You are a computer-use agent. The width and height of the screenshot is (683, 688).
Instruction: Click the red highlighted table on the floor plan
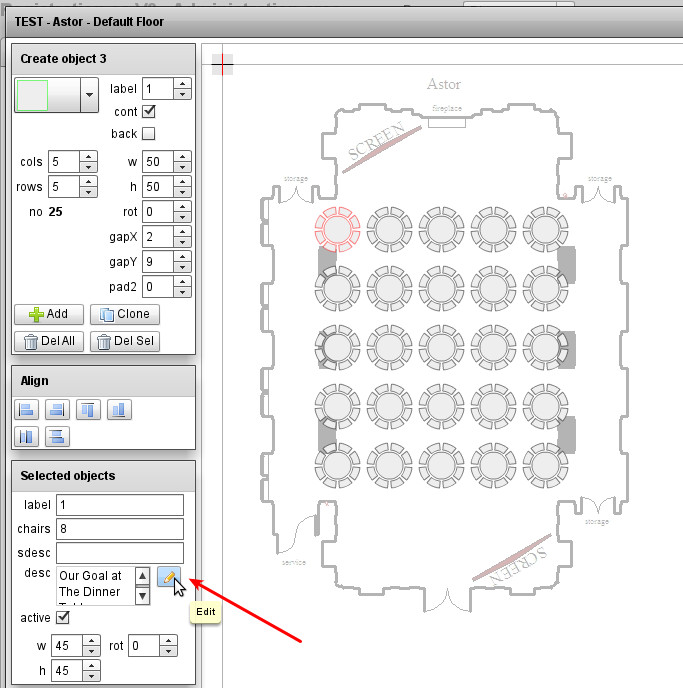click(x=337, y=229)
